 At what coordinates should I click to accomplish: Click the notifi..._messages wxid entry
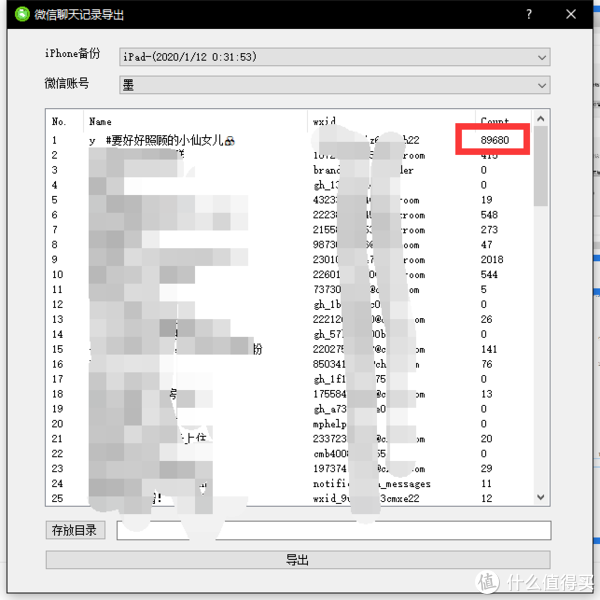(372, 484)
